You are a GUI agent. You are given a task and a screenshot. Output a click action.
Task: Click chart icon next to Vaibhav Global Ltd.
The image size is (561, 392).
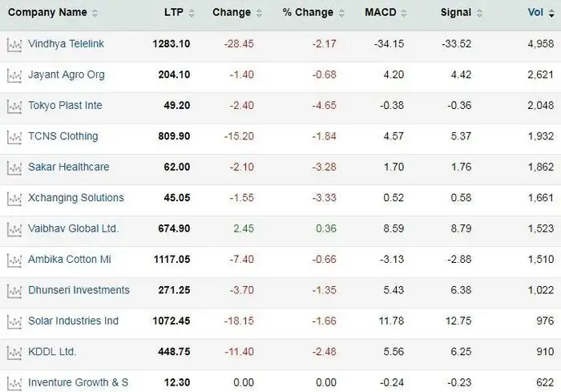pyautogui.click(x=14, y=229)
